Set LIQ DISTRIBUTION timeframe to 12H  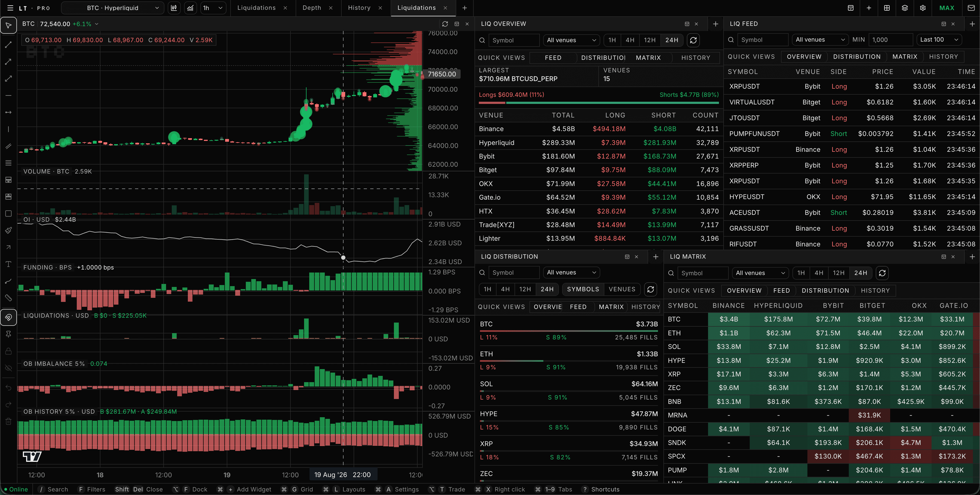525,289
